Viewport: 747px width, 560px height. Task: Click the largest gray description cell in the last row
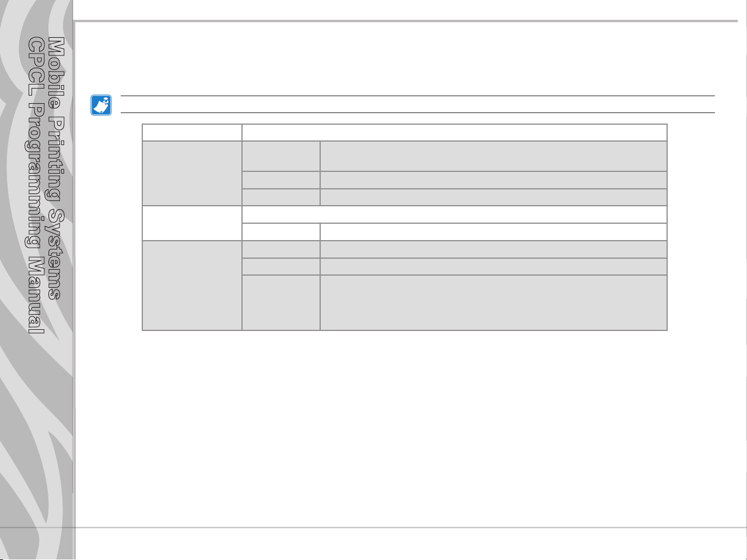point(493,303)
